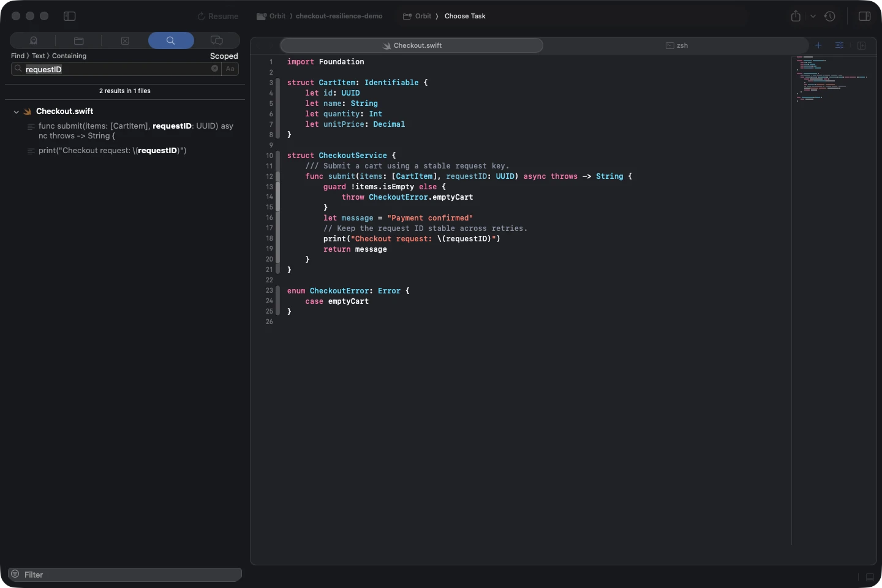This screenshot has width=882, height=588.
Task: Click the minimap code overview
Action: (833, 79)
